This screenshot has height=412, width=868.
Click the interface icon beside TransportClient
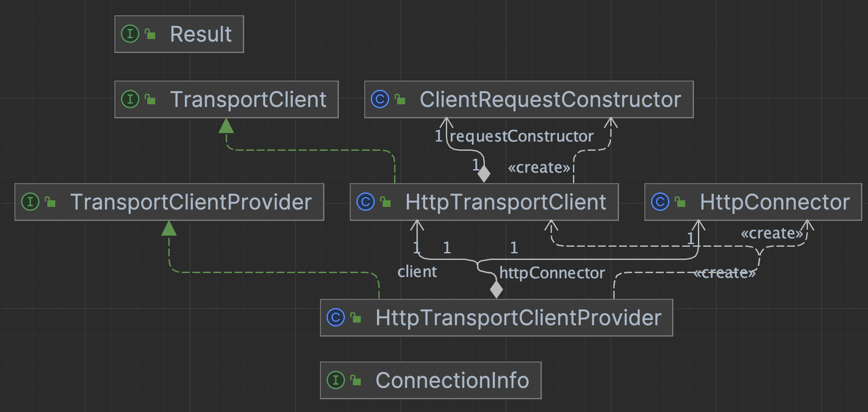coord(130,99)
